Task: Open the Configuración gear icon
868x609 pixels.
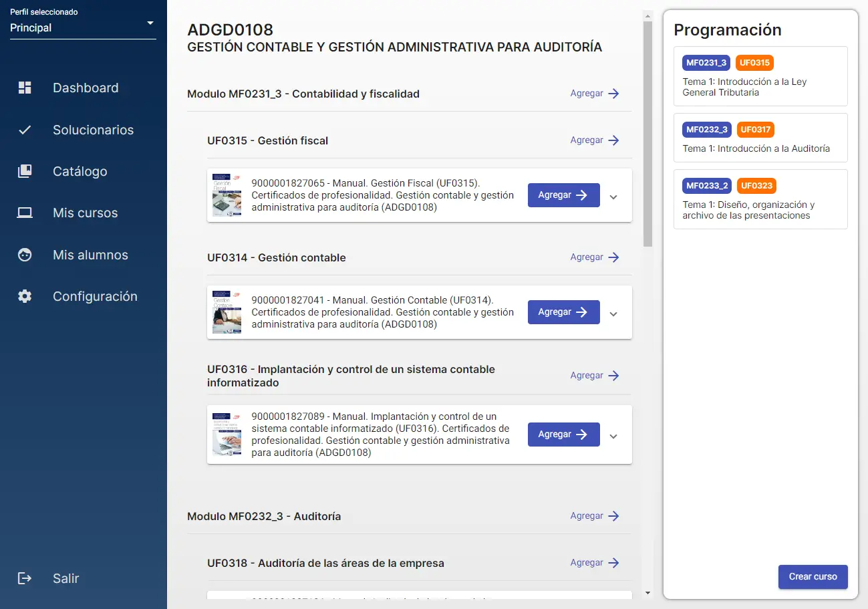Action: coord(25,296)
